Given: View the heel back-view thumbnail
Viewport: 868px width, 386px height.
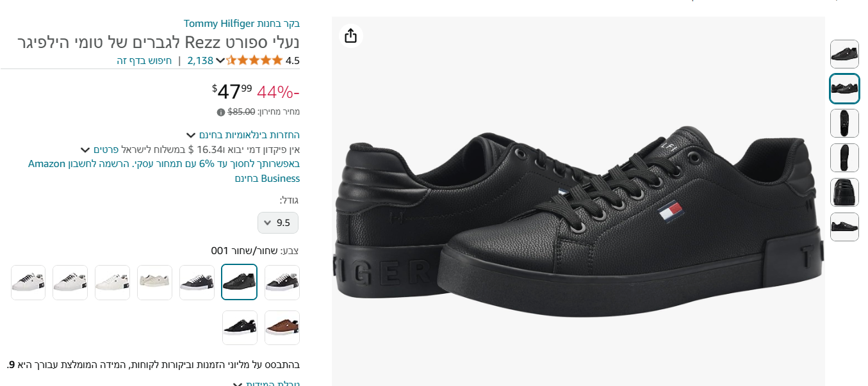Looking at the screenshot, I should [844, 192].
